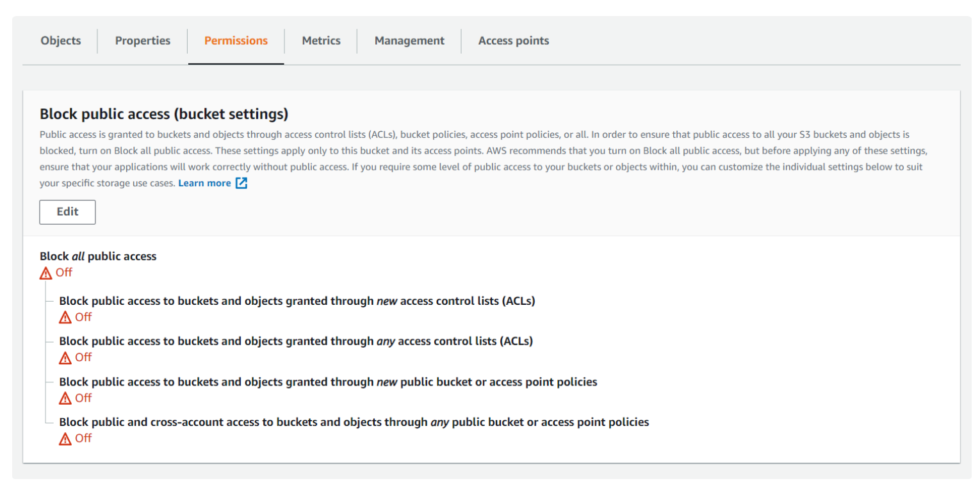
Task: Click warning icon under Block all public access
Action: (45, 273)
